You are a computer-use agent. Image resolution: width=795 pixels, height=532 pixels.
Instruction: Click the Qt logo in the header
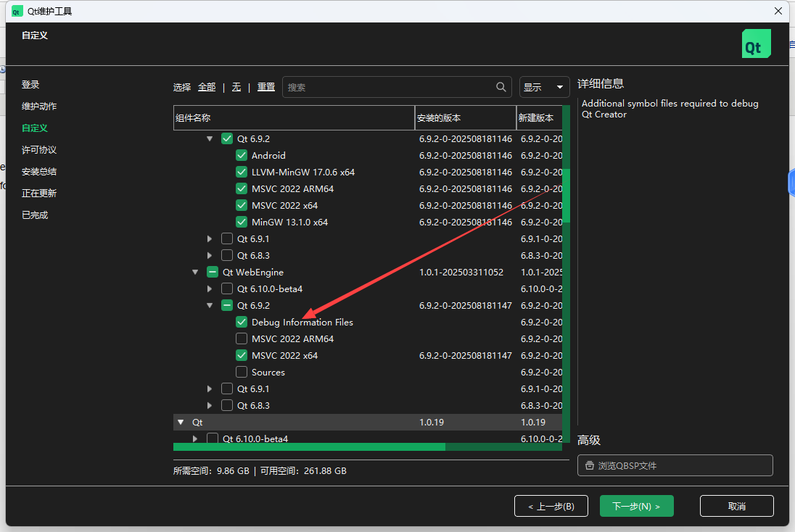757,43
